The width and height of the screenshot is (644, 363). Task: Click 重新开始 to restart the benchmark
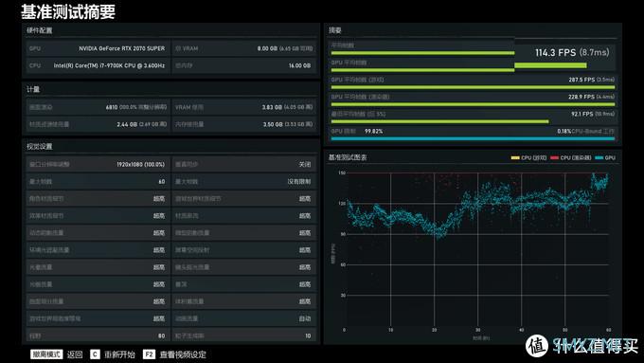tap(119, 354)
